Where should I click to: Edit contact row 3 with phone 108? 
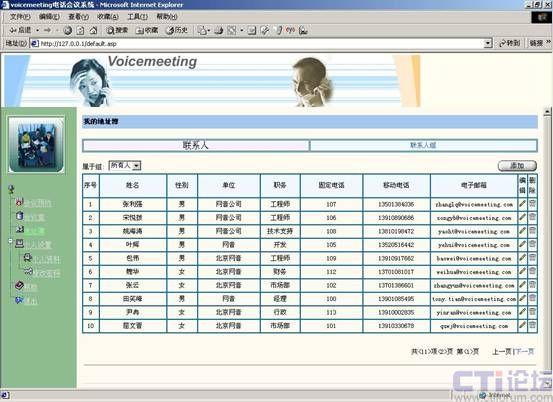(522, 231)
